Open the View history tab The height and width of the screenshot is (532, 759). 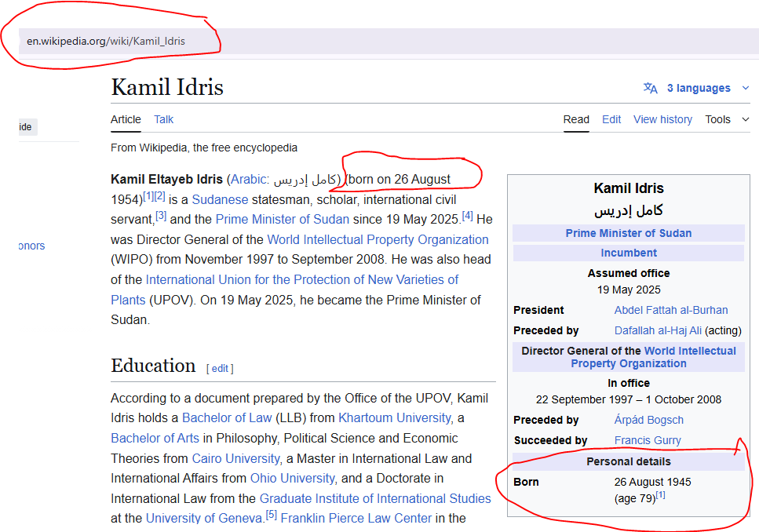[662, 119]
